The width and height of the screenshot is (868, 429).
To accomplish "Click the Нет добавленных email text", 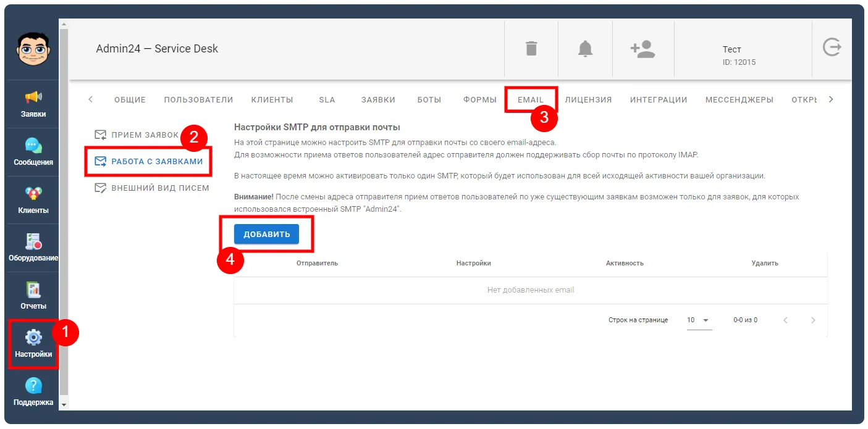I will pyautogui.click(x=531, y=290).
